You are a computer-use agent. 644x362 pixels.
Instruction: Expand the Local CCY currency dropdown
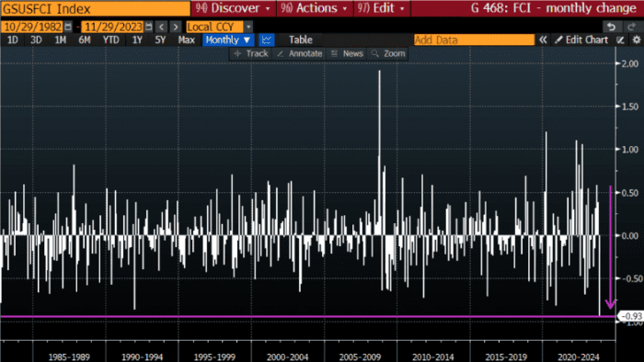(248, 27)
